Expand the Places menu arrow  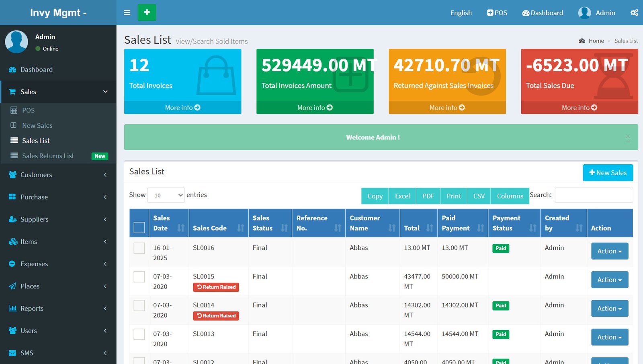tap(105, 286)
